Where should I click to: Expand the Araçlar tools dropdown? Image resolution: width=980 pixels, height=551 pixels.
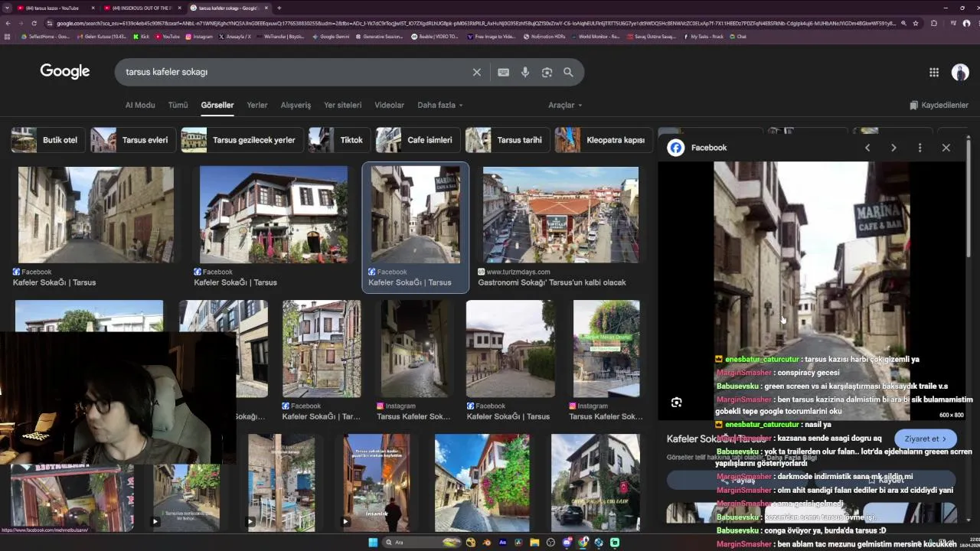[565, 105]
